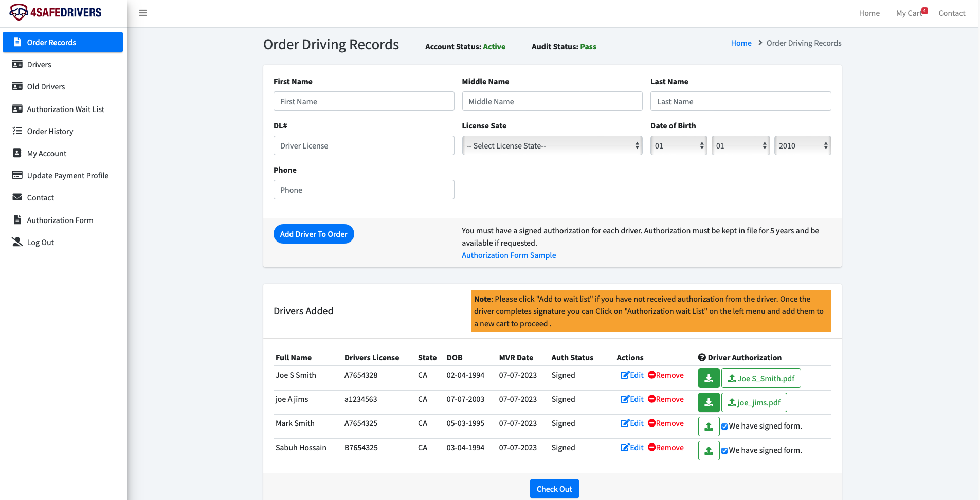Open the first Date of Birth dropdown
This screenshot has width=980, height=500.
click(678, 146)
